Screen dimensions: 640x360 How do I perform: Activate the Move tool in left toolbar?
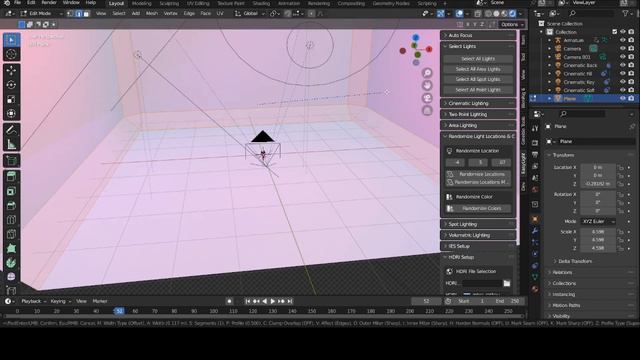(11, 71)
